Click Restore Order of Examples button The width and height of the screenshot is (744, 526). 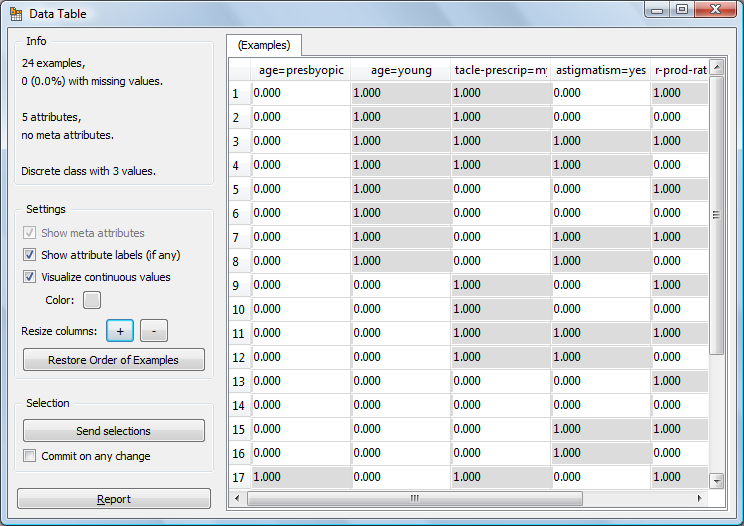click(x=114, y=360)
